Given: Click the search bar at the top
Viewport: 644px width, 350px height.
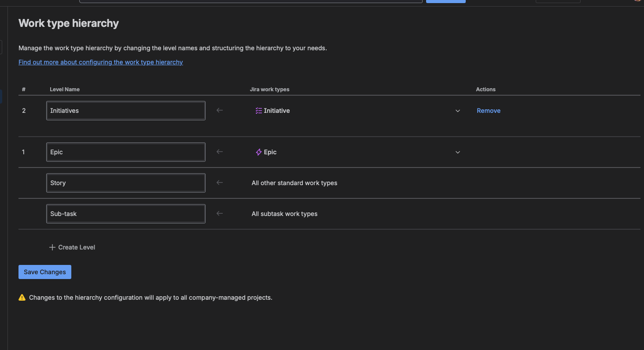Looking at the screenshot, I should point(250,1).
